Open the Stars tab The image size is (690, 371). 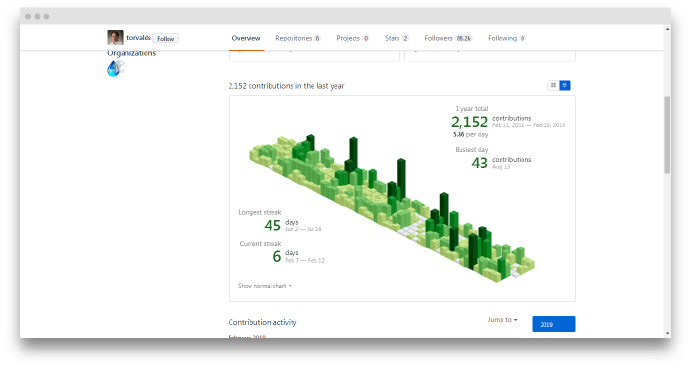[x=396, y=38]
